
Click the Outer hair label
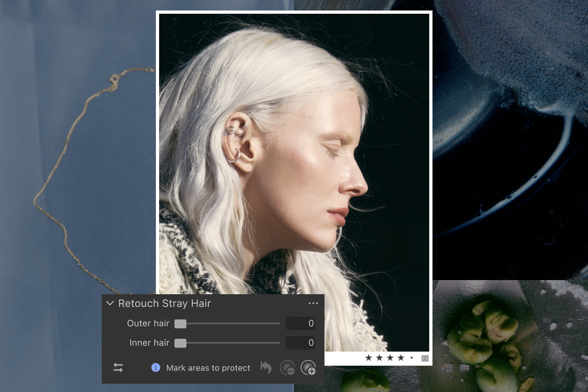(x=148, y=323)
